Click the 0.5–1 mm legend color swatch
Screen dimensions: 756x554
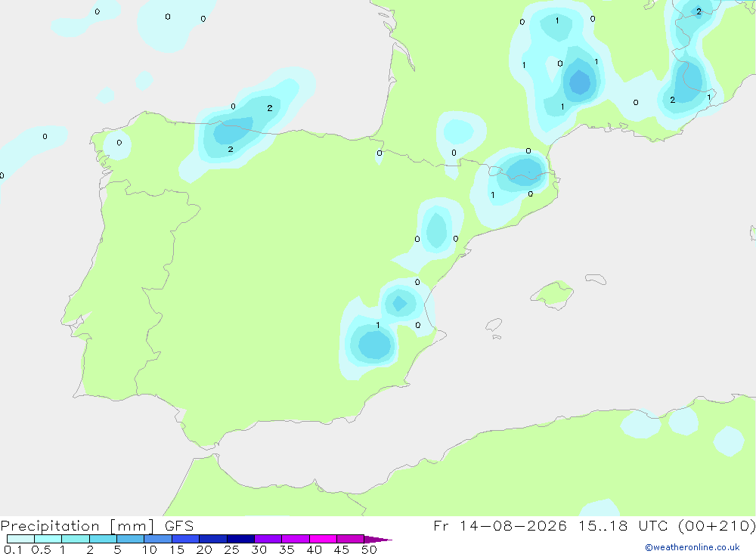(x=48, y=539)
